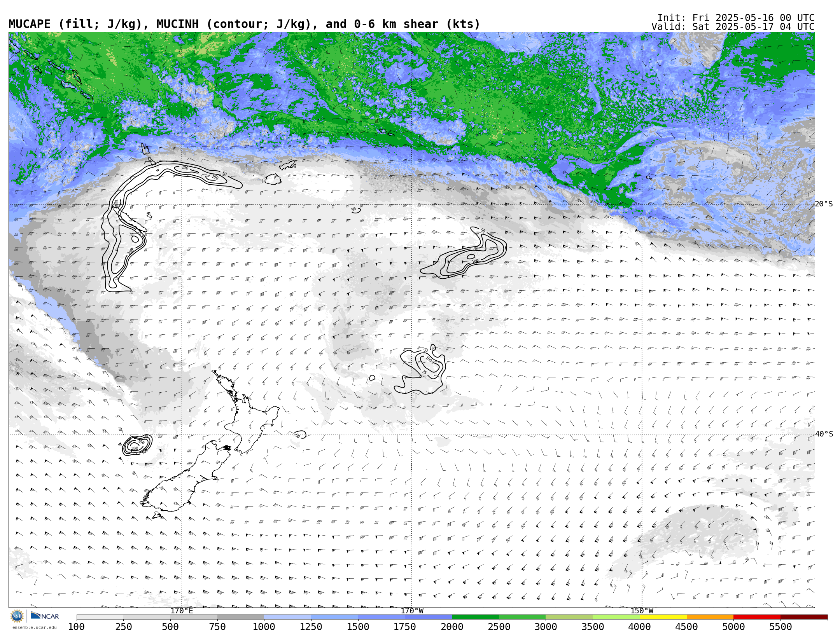Pick the olive 3000–3500 colorbar swatch
Screen dimensions: 840x632
pos(569,617)
